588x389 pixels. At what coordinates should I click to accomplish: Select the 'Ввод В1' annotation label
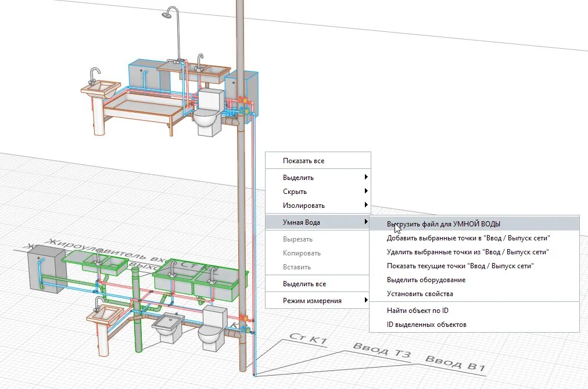456,362
